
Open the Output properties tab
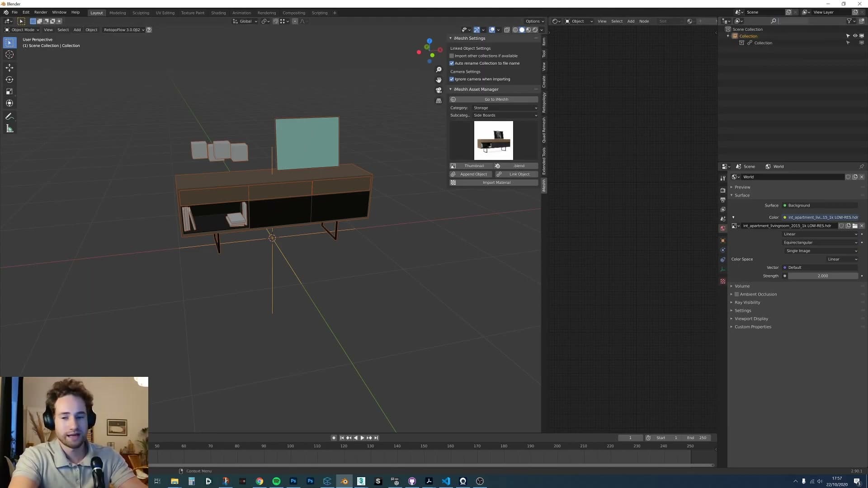point(723,200)
